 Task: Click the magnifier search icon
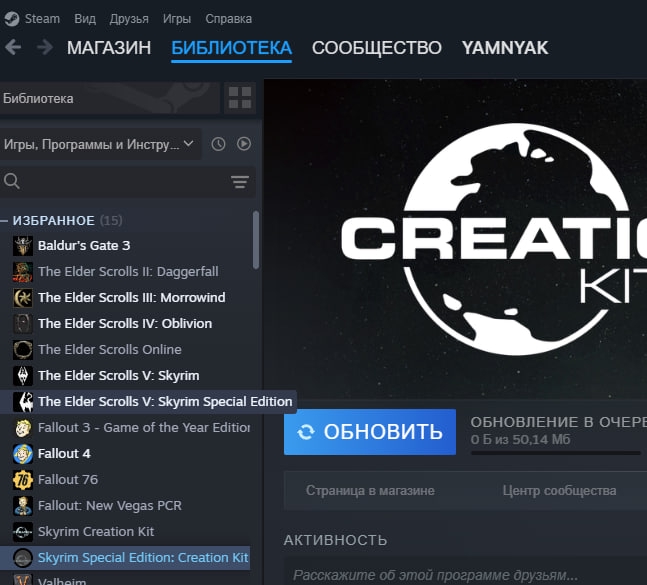click(12, 181)
